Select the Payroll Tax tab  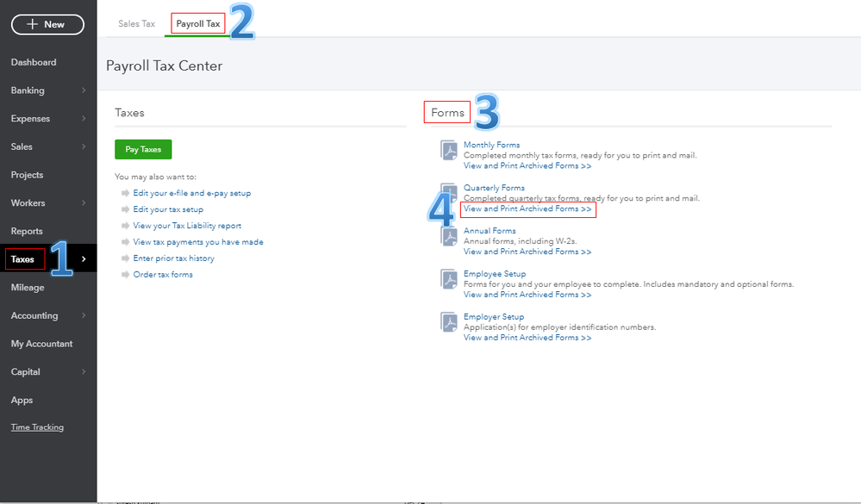(198, 23)
